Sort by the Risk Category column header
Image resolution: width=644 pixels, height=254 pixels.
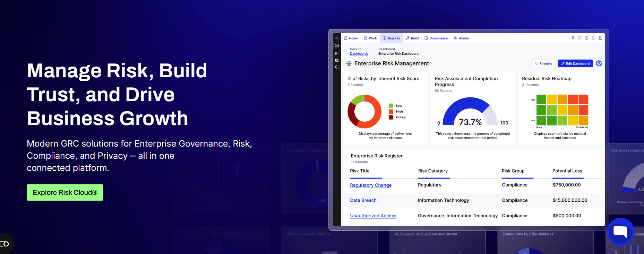tap(433, 171)
